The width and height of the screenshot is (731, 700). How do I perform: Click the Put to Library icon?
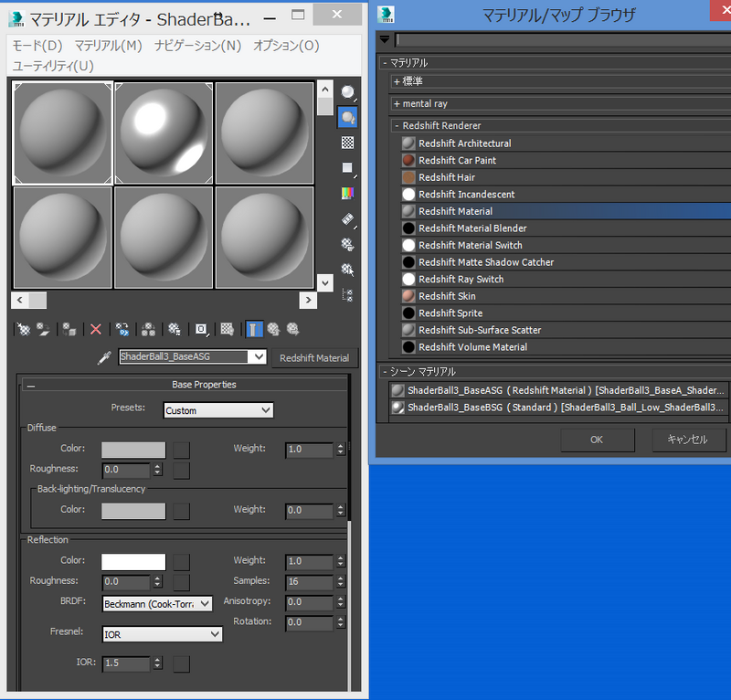click(175, 330)
